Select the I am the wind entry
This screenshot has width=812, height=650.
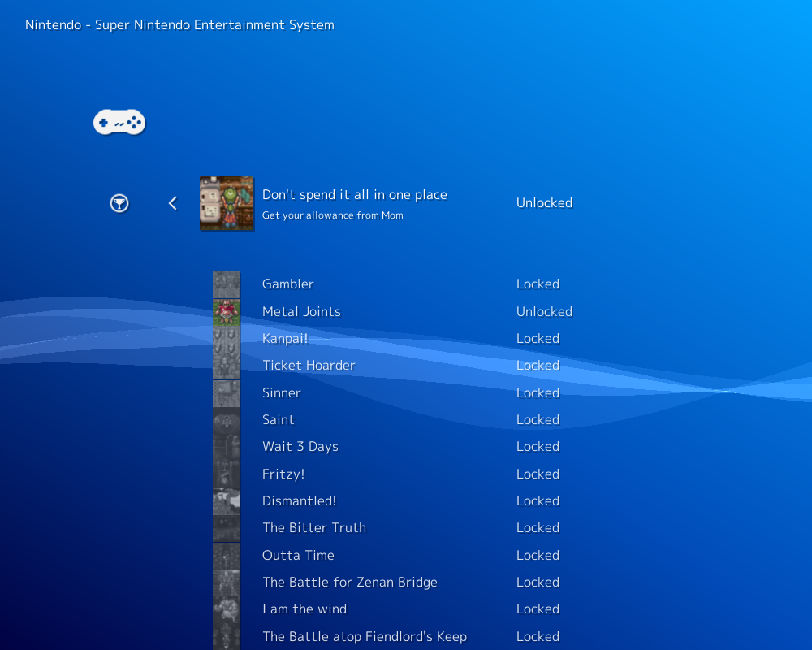coord(304,609)
